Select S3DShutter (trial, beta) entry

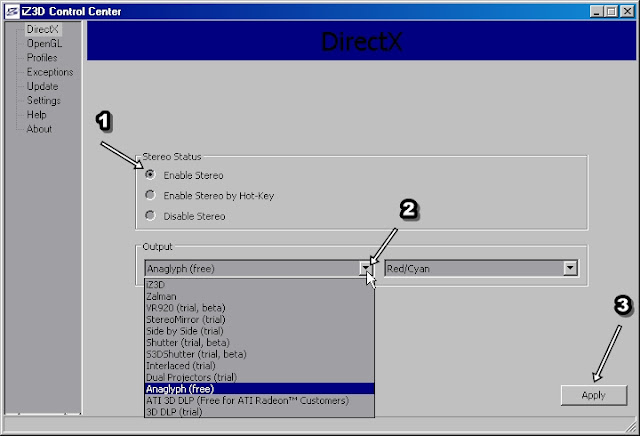click(259, 354)
